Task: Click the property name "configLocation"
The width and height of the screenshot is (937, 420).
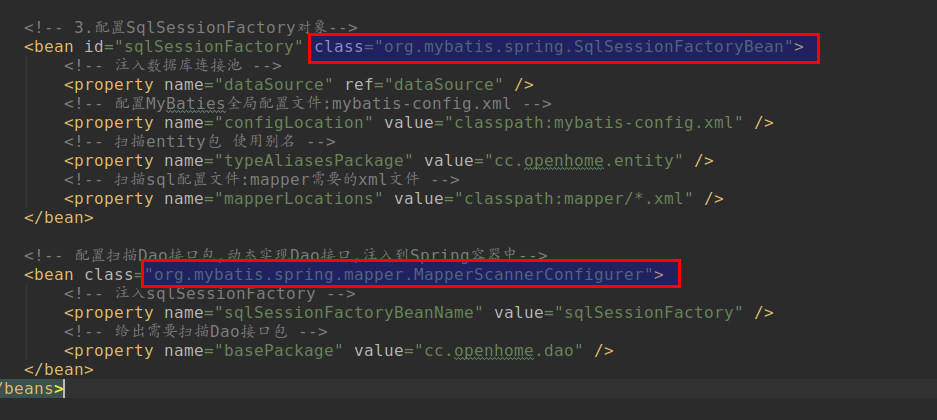Action: (294, 123)
